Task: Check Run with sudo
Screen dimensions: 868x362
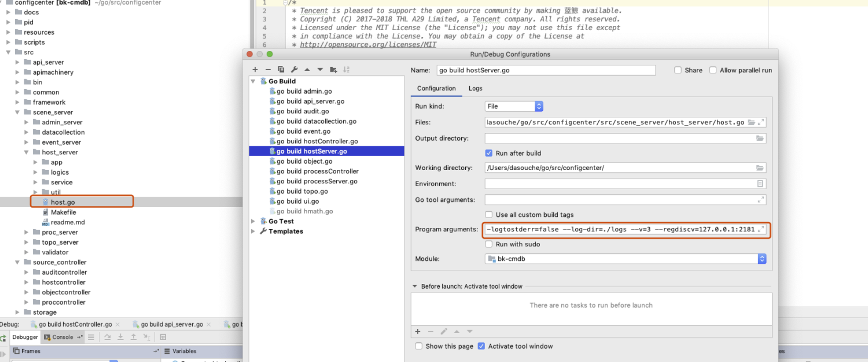Action: pyautogui.click(x=489, y=244)
